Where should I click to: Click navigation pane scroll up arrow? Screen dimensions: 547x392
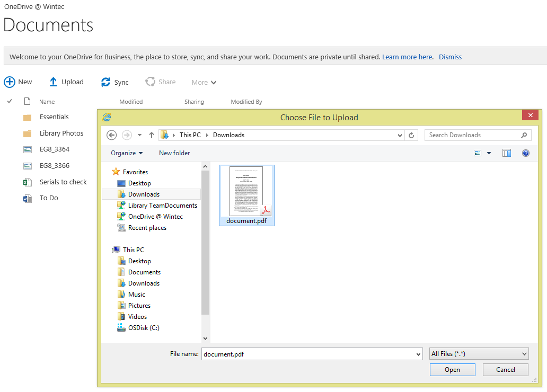point(205,167)
